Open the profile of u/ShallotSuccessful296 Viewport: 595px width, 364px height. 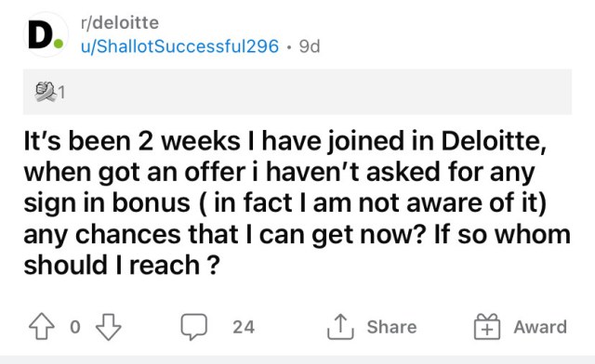point(179,46)
